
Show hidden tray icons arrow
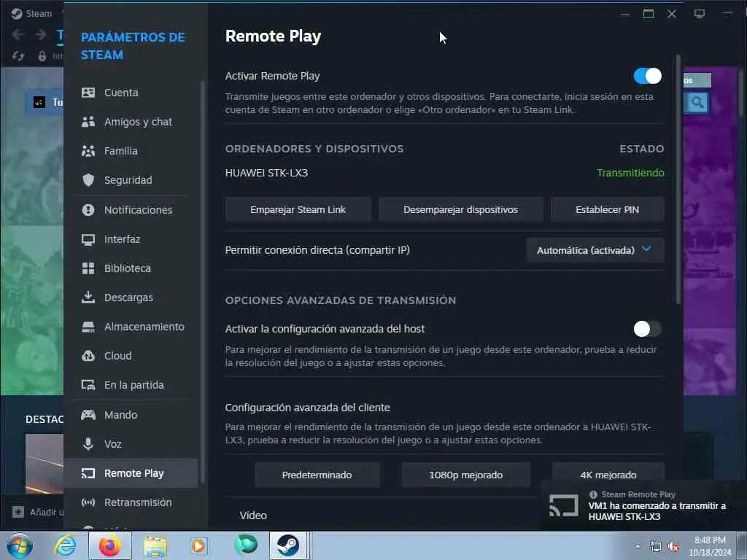(x=638, y=547)
